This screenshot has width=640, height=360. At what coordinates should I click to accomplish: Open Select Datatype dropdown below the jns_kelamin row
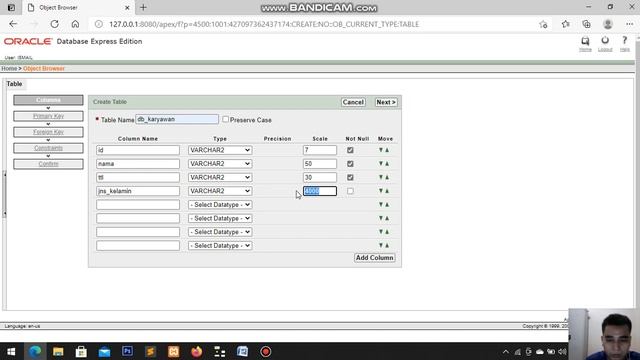220,204
